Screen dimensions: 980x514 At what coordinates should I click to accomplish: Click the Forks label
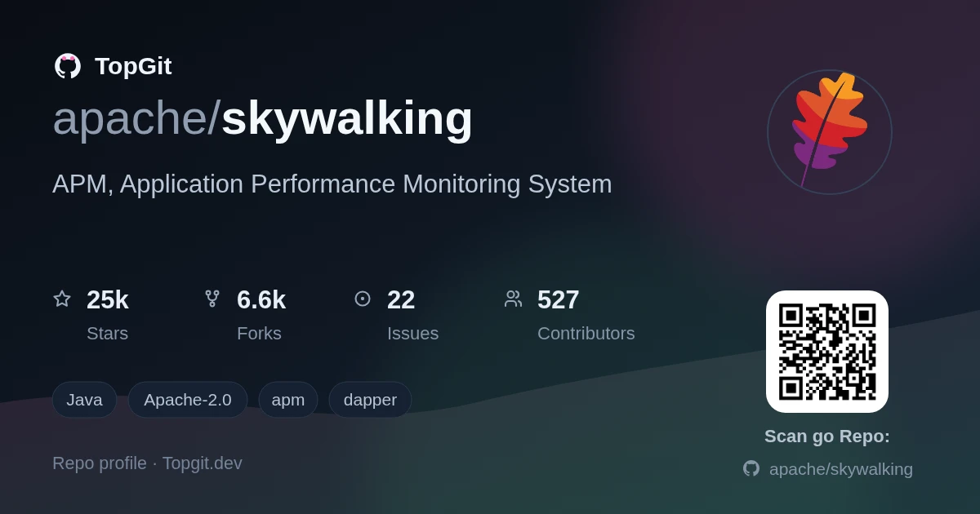[259, 334]
